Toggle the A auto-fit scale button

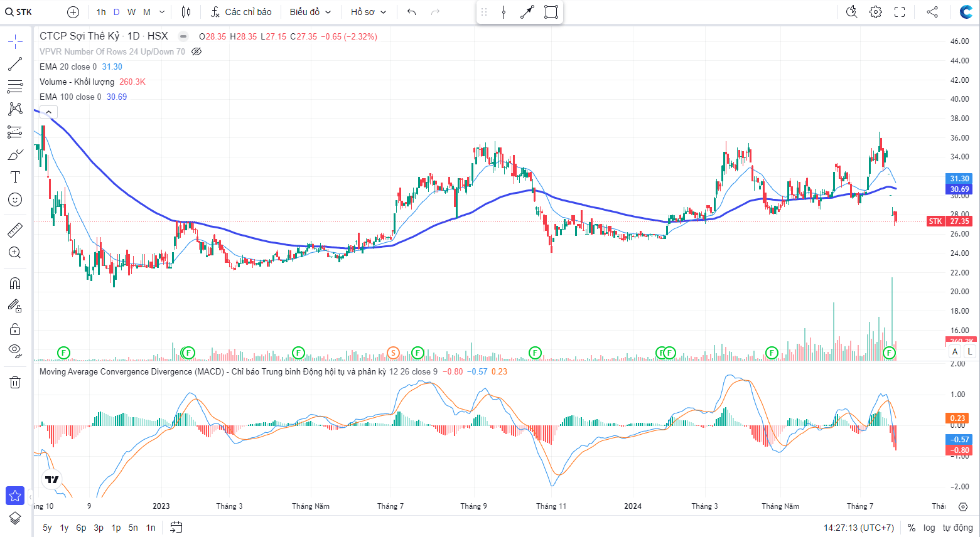(x=955, y=351)
